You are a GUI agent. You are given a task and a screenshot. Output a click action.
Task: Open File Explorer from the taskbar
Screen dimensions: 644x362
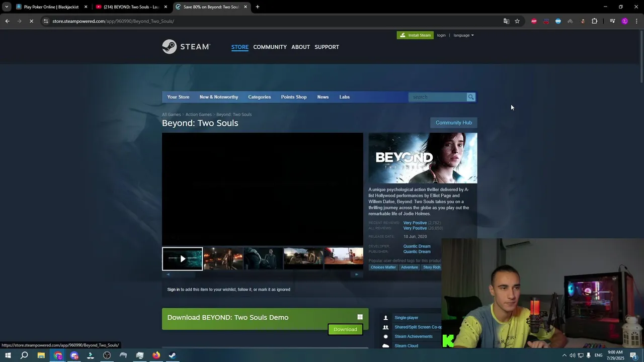(x=41, y=355)
